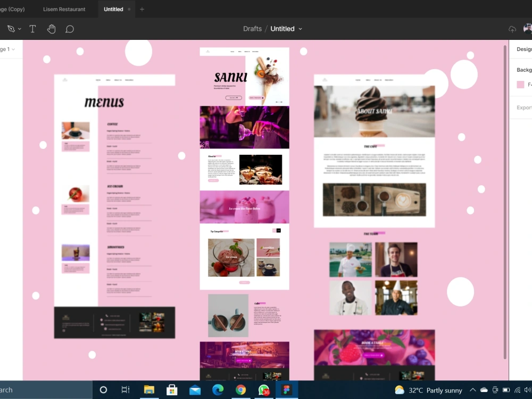Select the Text tool
Viewport: 532px width, 399px height.
(32, 29)
